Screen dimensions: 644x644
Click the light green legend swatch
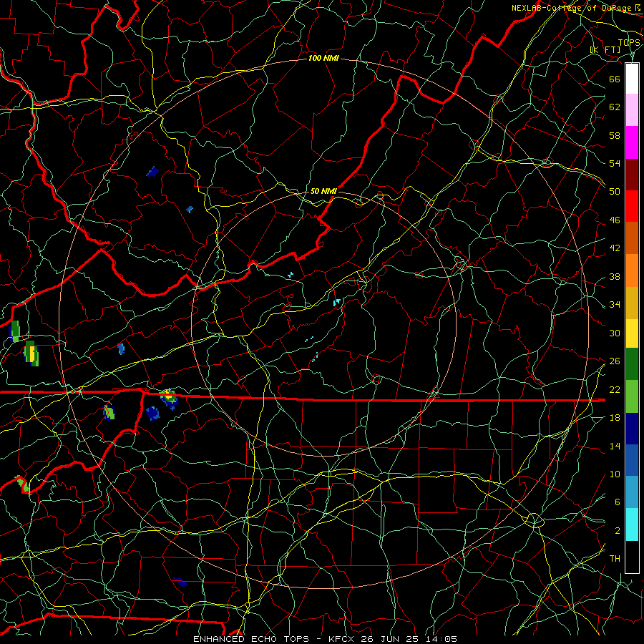(632, 396)
